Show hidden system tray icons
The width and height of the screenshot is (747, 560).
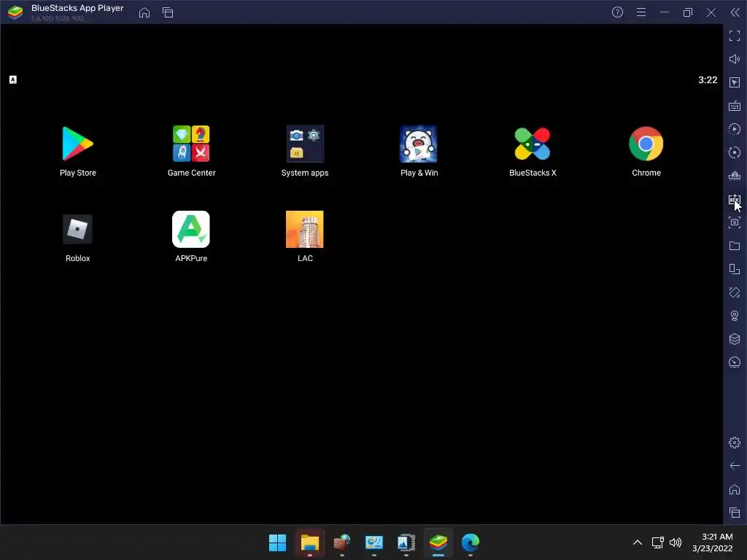[x=638, y=542]
